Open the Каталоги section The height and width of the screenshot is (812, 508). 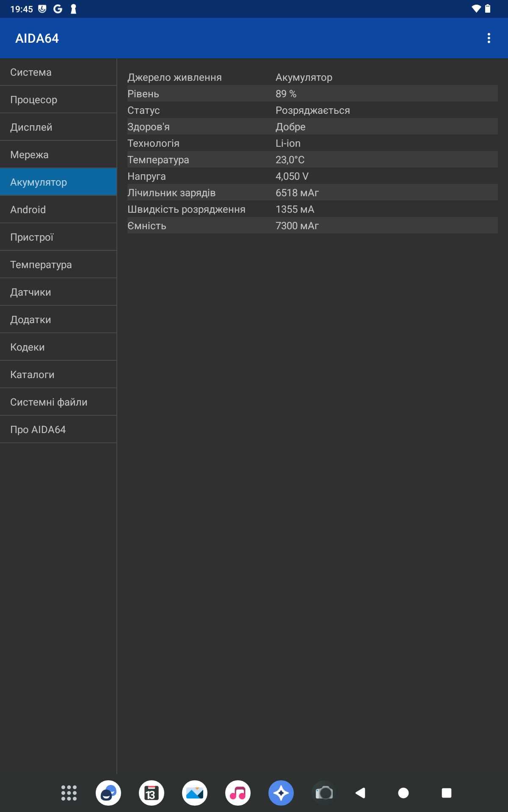click(x=58, y=375)
